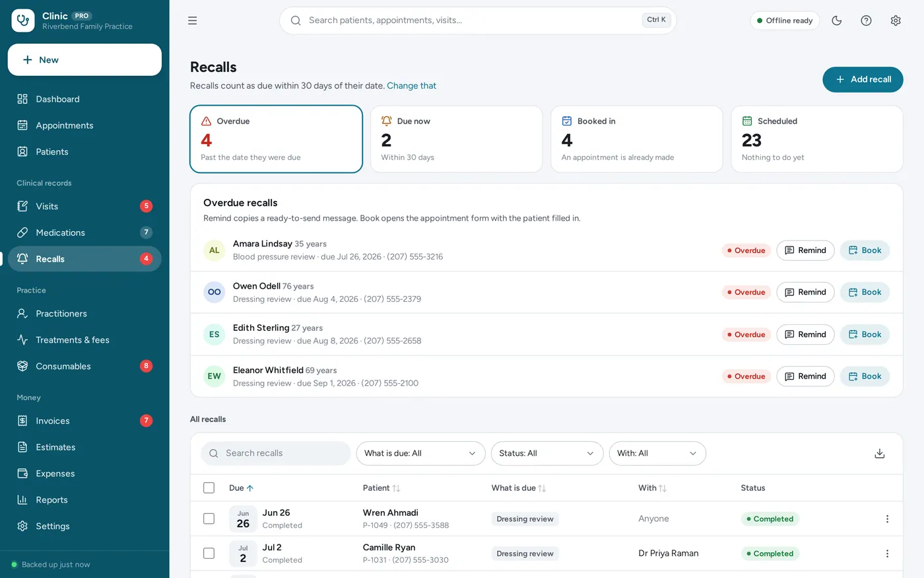Viewport: 924px width, 578px height.
Task: Show the Due now recalls card
Action: pyautogui.click(x=456, y=139)
